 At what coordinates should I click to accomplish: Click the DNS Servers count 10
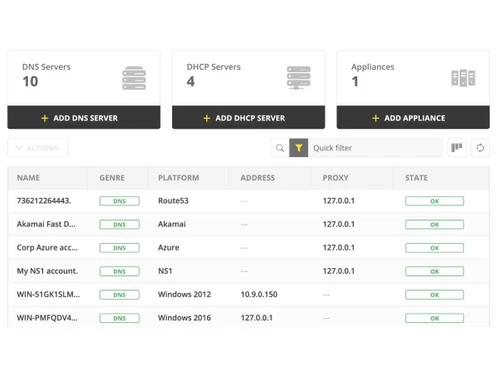pyautogui.click(x=30, y=81)
